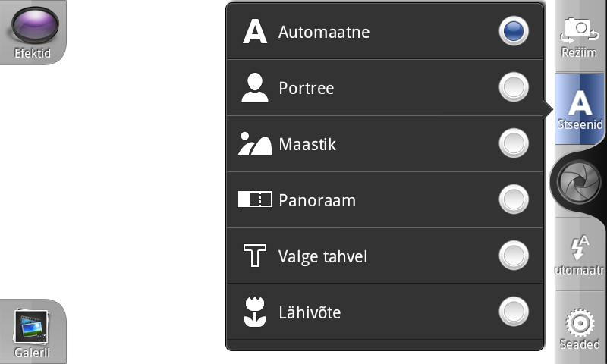The height and width of the screenshot is (364, 607).
Task: Tap the landscape mountains icon
Action: [x=255, y=143]
